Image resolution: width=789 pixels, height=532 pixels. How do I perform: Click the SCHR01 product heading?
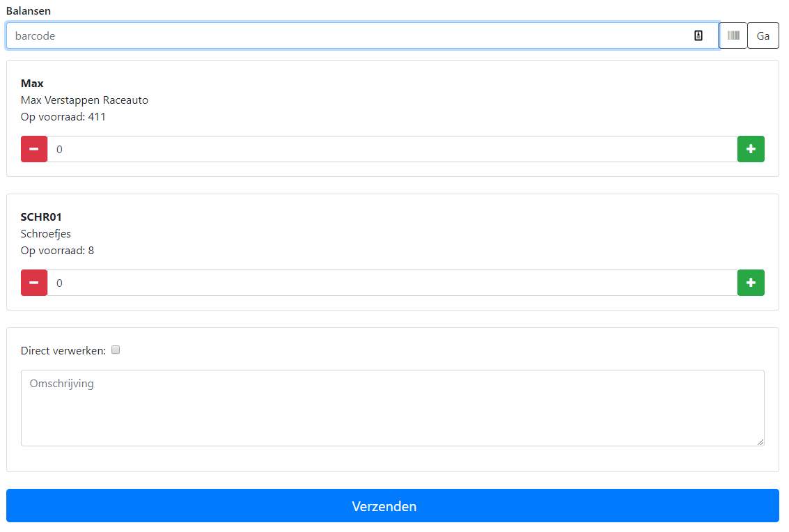click(x=41, y=217)
